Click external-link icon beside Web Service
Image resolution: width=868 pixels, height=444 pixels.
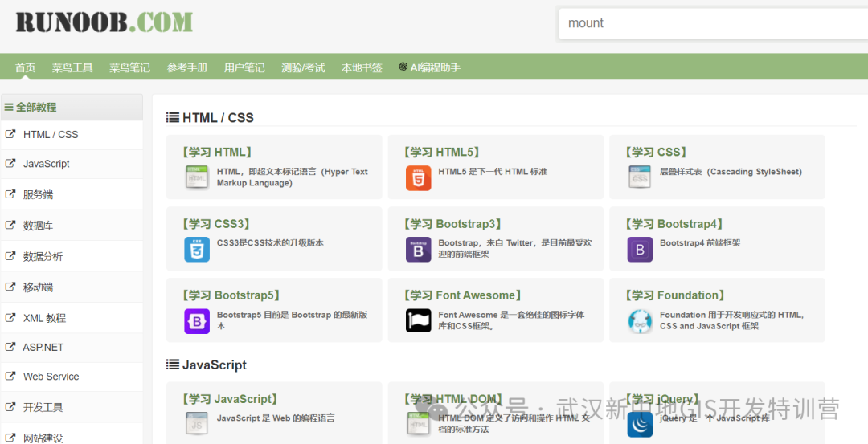coord(10,376)
